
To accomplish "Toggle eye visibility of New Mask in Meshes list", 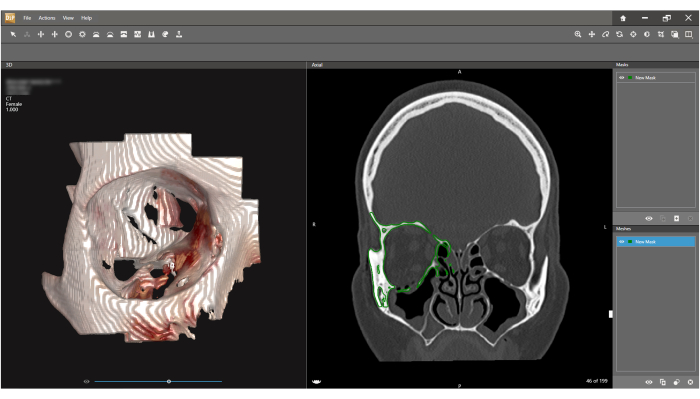I will [621, 241].
